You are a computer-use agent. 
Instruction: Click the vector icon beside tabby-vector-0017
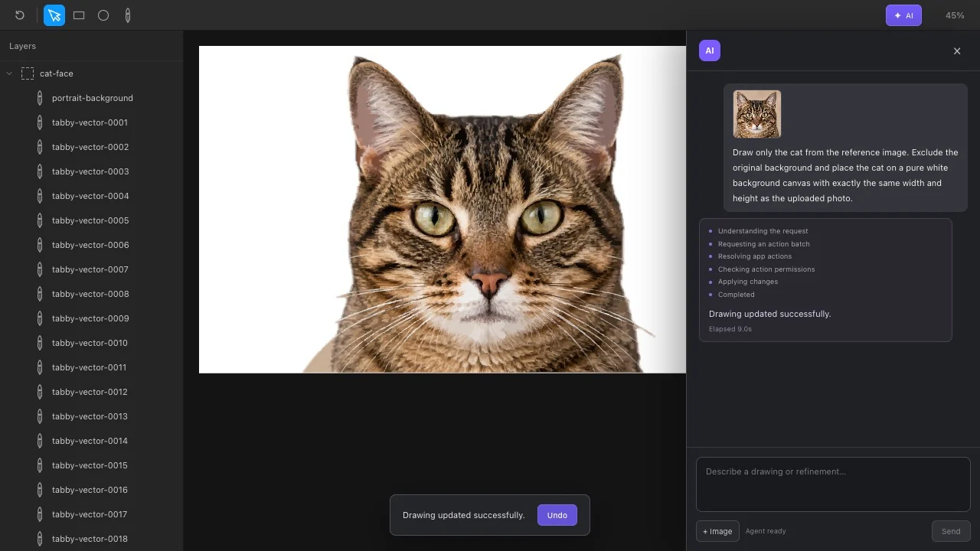tap(40, 514)
